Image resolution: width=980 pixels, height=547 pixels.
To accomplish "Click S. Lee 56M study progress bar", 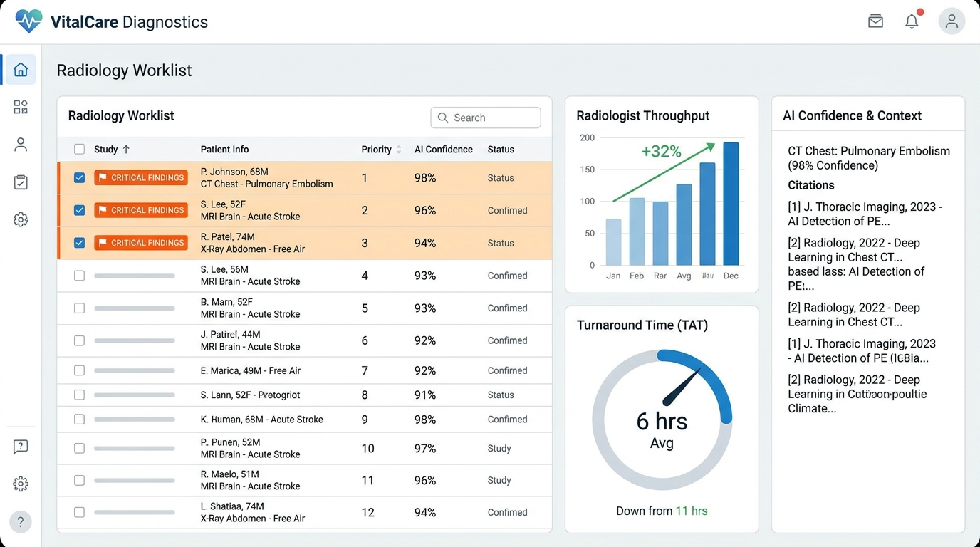I will point(135,276).
